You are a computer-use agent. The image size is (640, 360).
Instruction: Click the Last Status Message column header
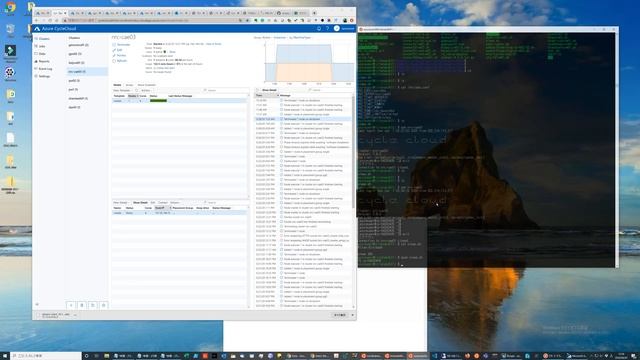180,96
